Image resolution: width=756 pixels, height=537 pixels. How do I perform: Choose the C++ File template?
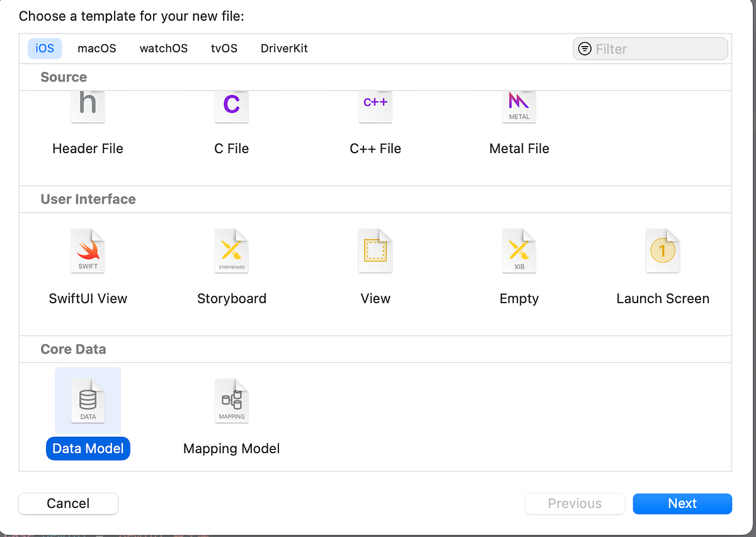375,117
